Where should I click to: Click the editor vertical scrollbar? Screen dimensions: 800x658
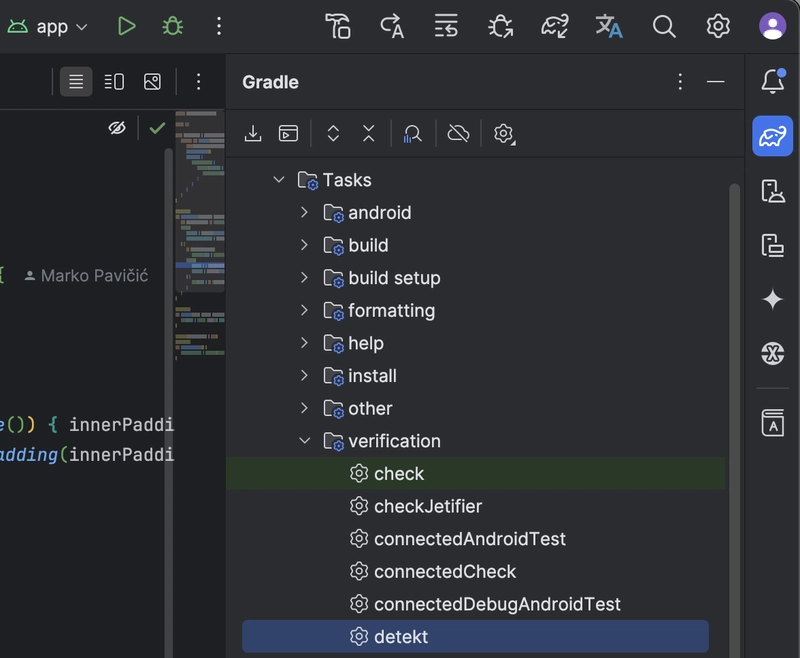coord(169,403)
